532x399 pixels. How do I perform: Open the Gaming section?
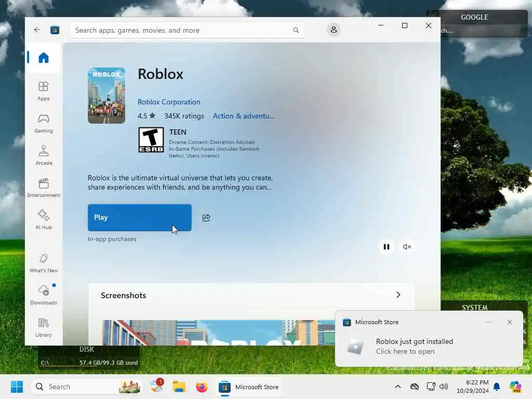[44, 123]
